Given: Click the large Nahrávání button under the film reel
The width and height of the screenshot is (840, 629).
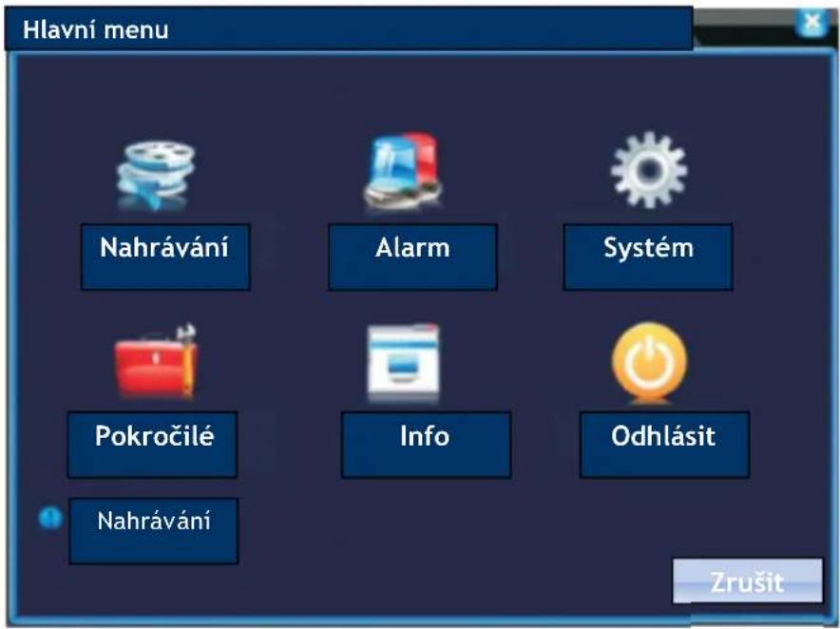Looking at the screenshot, I should (165, 257).
